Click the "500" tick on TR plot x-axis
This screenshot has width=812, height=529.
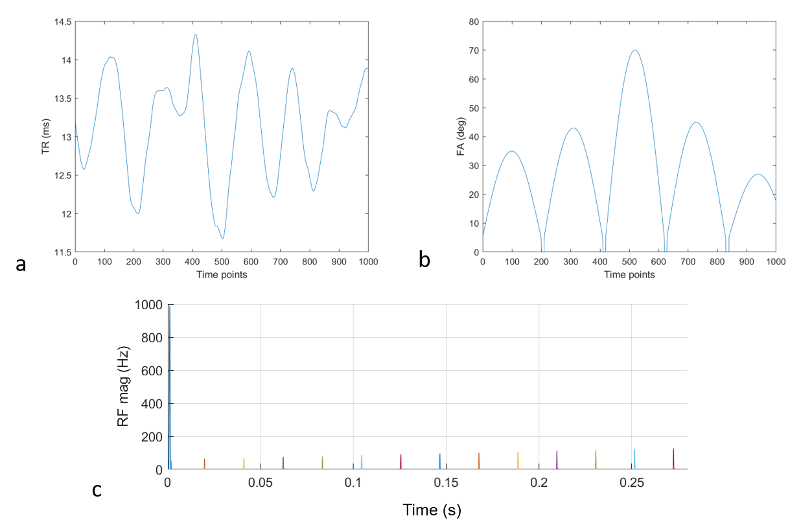click(222, 261)
